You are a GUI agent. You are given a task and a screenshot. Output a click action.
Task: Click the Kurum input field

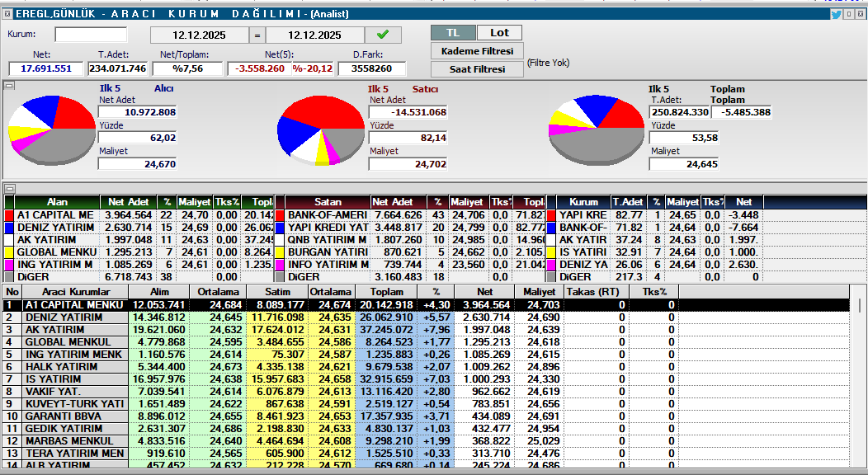click(x=91, y=35)
